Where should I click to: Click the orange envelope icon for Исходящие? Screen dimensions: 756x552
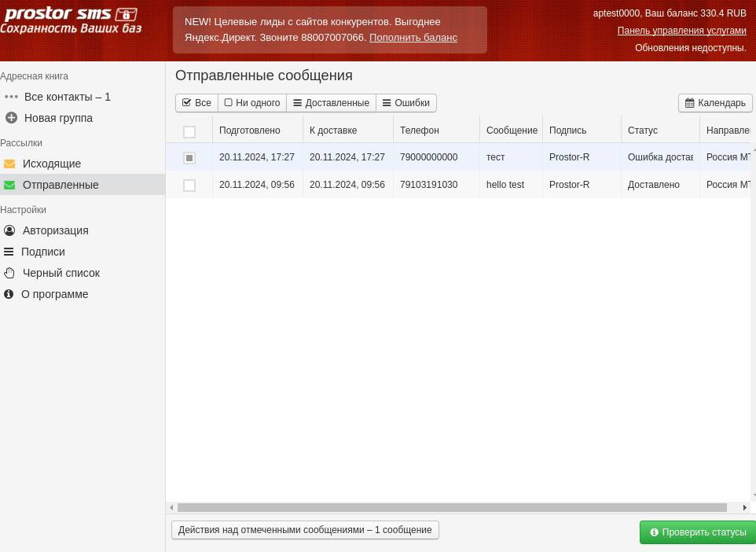point(9,164)
